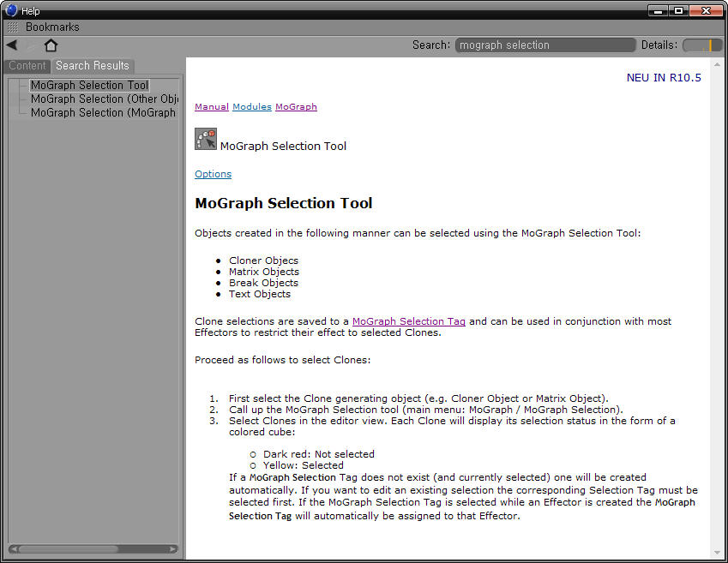Open the Bookmarks menu
Image resolution: width=728 pixels, height=563 pixels.
point(52,27)
